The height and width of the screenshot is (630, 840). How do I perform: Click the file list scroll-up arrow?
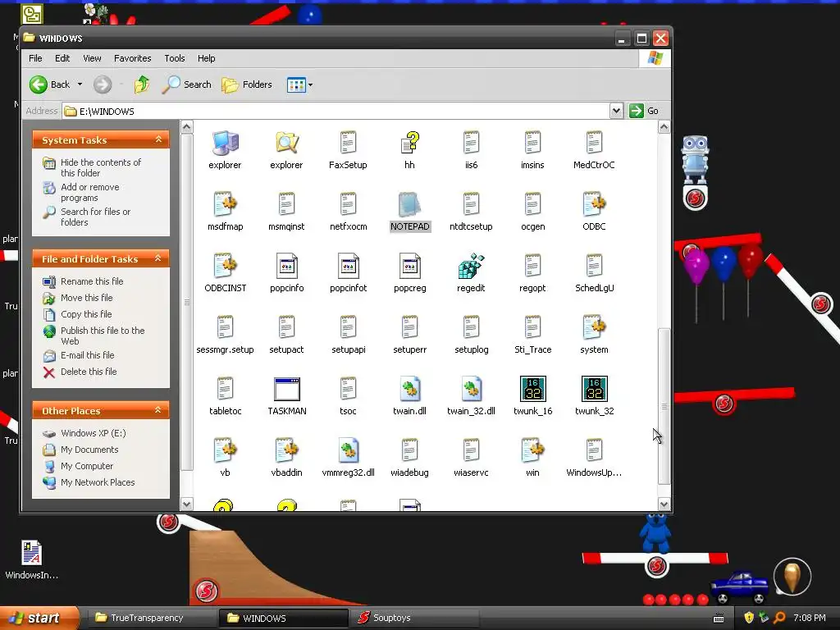[x=664, y=127]
